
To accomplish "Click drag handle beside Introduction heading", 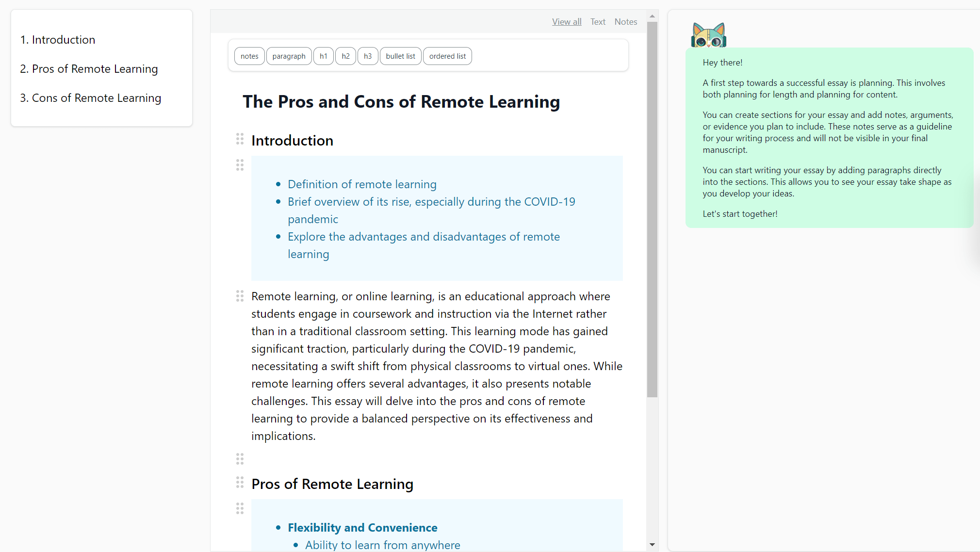I will coord(240,139).
